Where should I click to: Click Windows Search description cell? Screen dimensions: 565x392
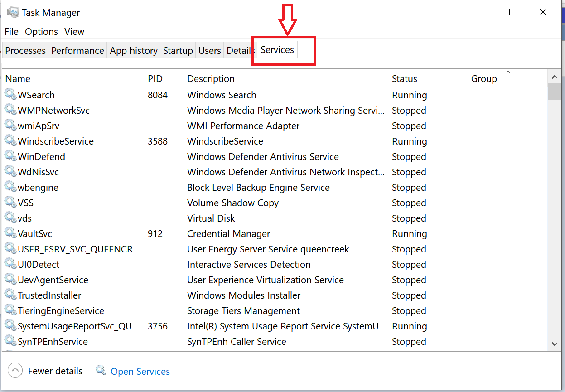(x=222, y=95)
